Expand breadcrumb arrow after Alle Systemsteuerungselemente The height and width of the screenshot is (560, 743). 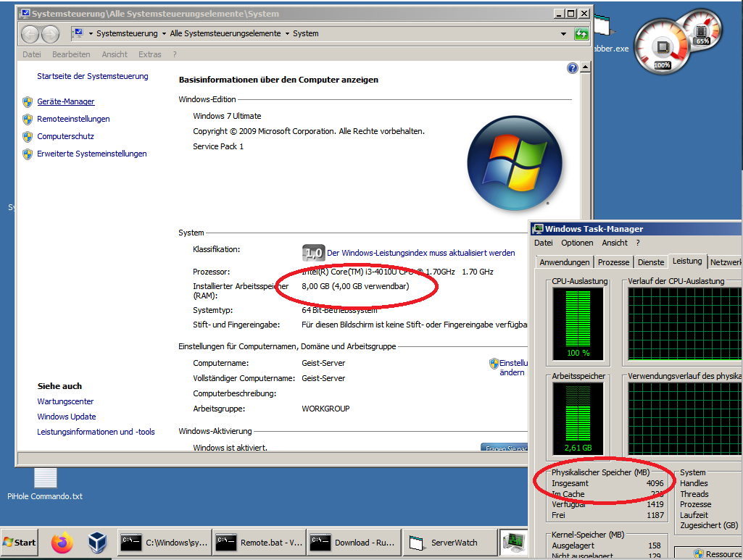click(x=287, y=33)
